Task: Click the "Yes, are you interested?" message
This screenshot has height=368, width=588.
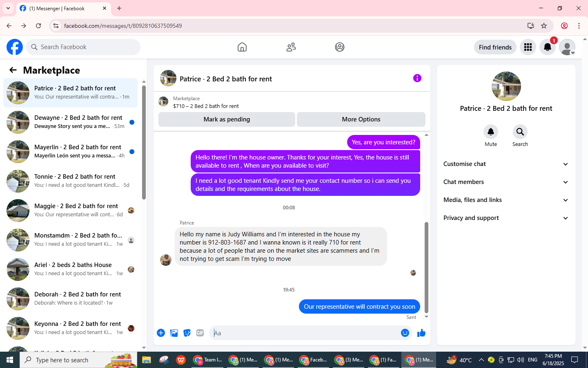Action: [x=383, y=142]
